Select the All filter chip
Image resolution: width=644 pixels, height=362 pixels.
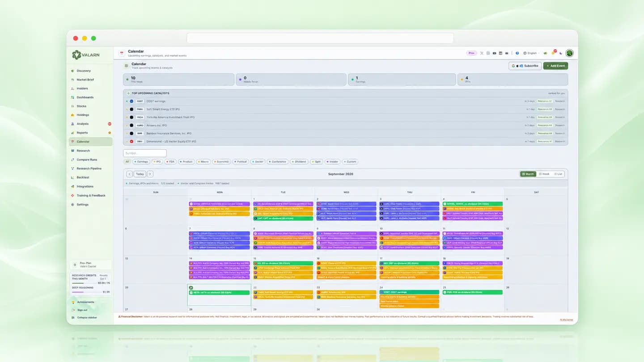coord(127,162)
